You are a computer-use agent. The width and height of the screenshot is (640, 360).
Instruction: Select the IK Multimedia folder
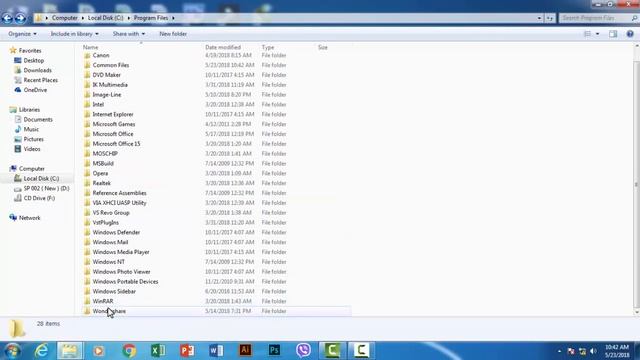coord(110,85)
